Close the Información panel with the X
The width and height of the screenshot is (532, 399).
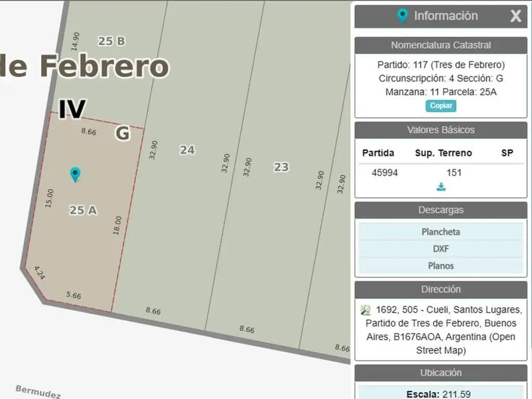click(515, 16)
